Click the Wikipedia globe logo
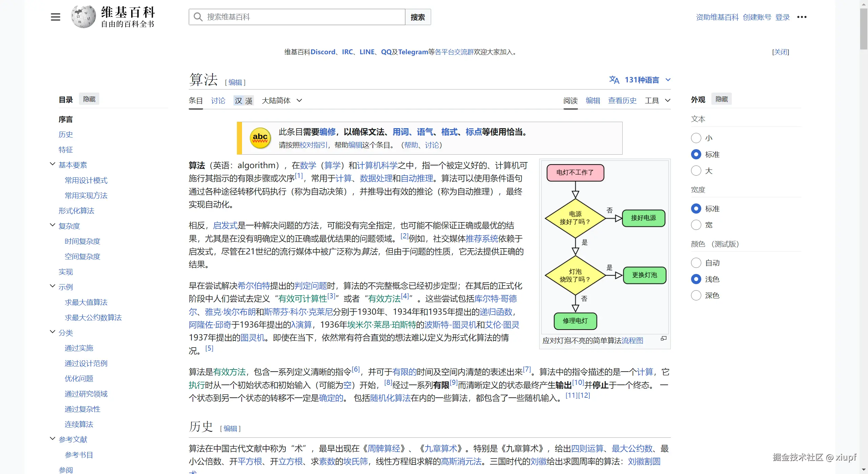Viewport: 868px width, 474px height. pyautogui.click(x=83, y=17)
